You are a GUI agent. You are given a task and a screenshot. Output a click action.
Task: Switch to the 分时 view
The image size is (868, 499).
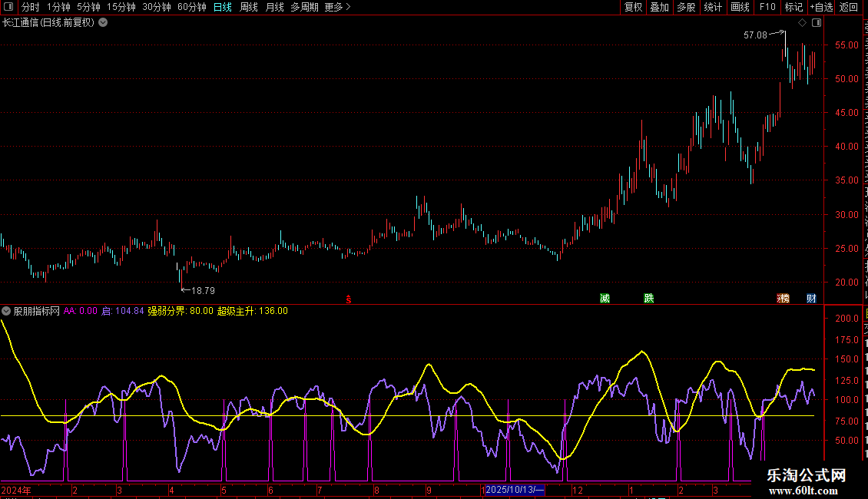pyautogui.click(x=31, y=7)
